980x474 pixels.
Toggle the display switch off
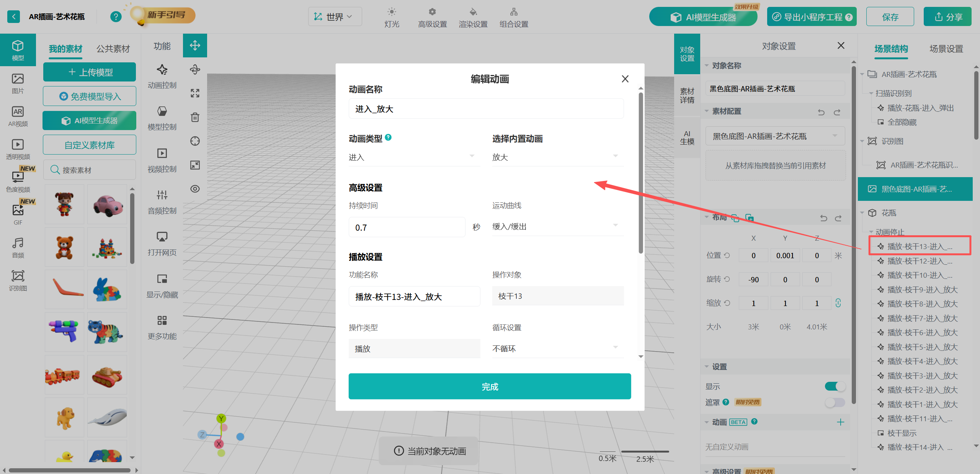(x=835, y=386)
